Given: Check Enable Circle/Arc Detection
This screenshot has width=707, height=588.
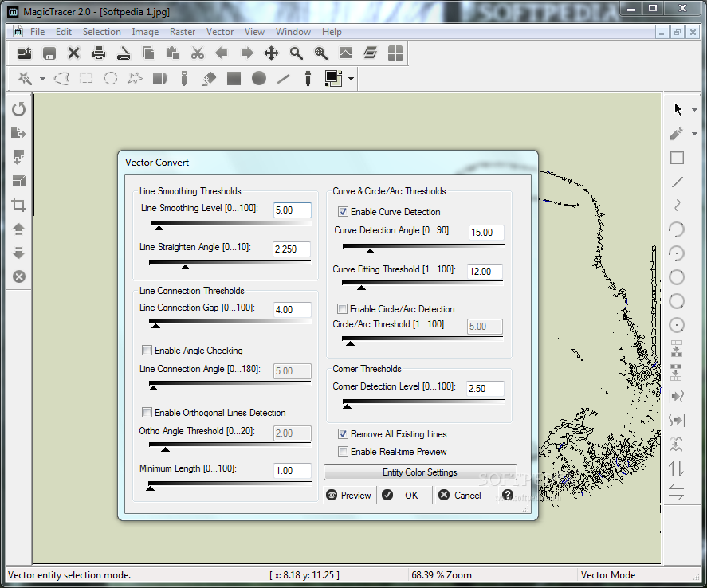Looking at the screenshot, I should pyautogui.click(x=342, y=308).
